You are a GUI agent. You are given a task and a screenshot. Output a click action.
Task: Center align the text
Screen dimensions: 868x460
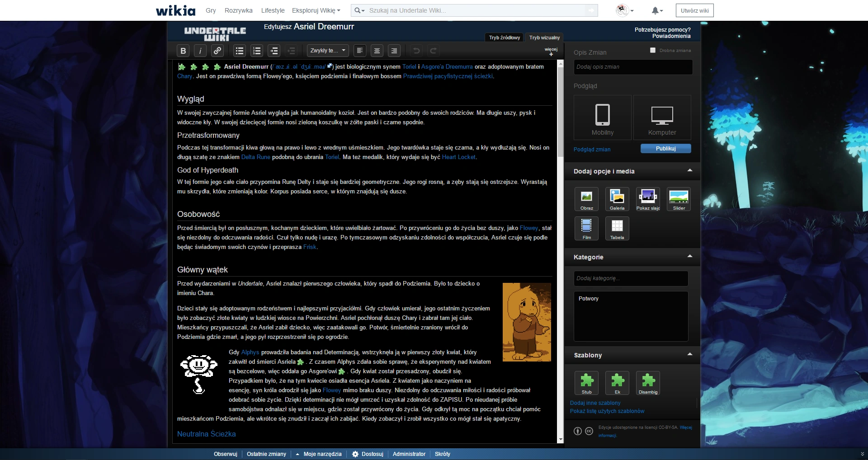click(x=377, y=51)
